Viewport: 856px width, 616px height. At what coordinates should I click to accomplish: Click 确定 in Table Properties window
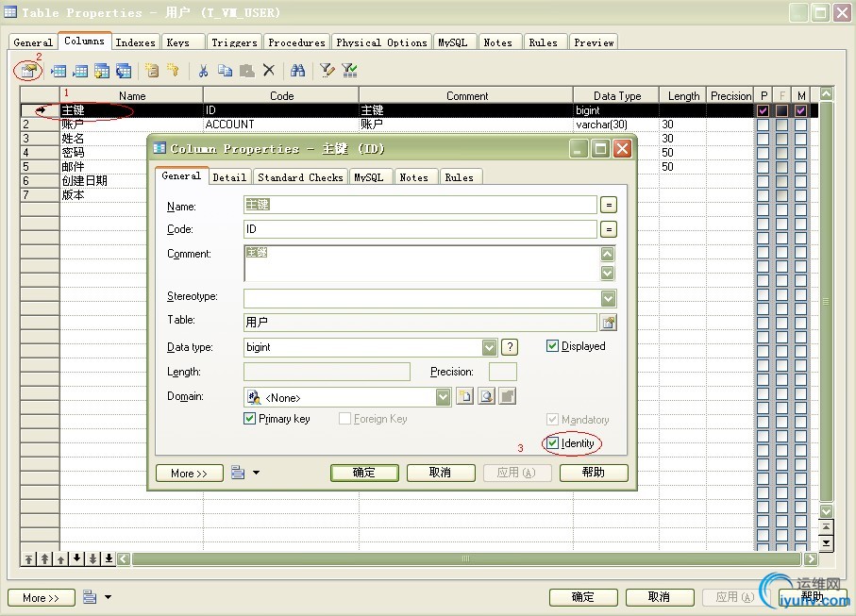click(583, 597)
